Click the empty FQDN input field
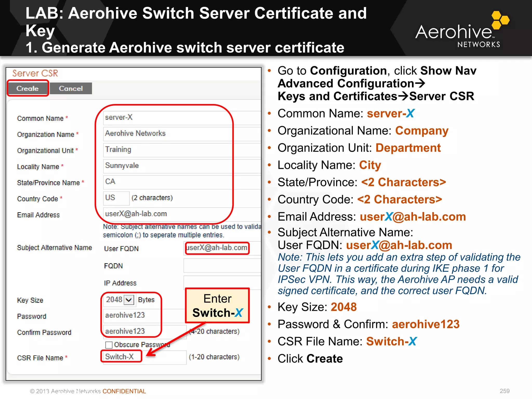The image size is (532, 399). point(222,265)
